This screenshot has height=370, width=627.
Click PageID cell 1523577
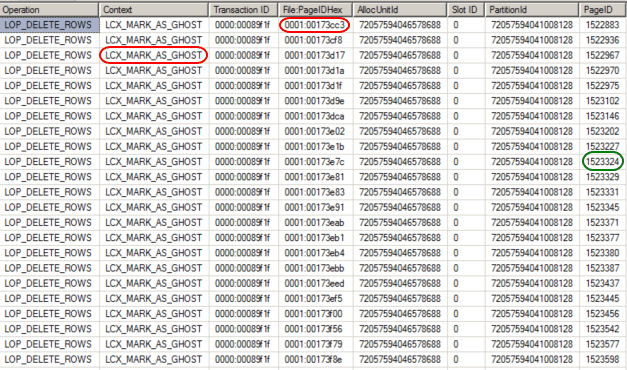[603, 344]
